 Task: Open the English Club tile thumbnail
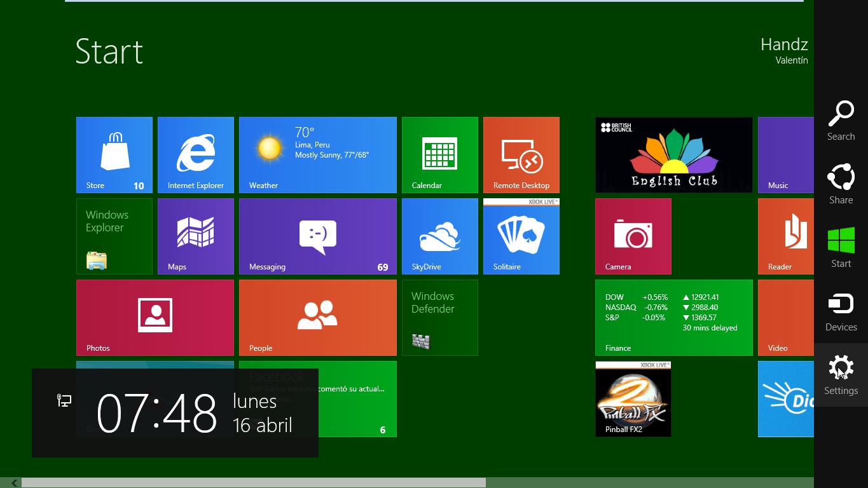(x=674, y=155)
